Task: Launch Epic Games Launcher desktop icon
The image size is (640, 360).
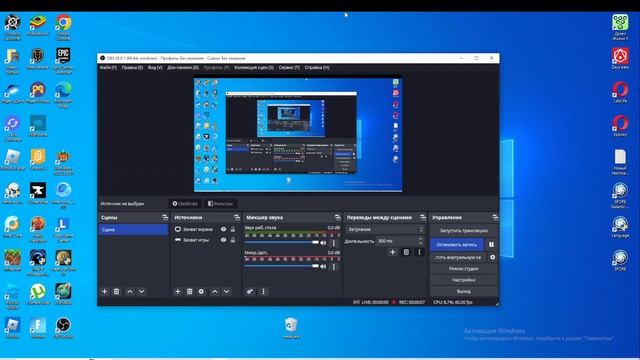Action: pos(63,60)
